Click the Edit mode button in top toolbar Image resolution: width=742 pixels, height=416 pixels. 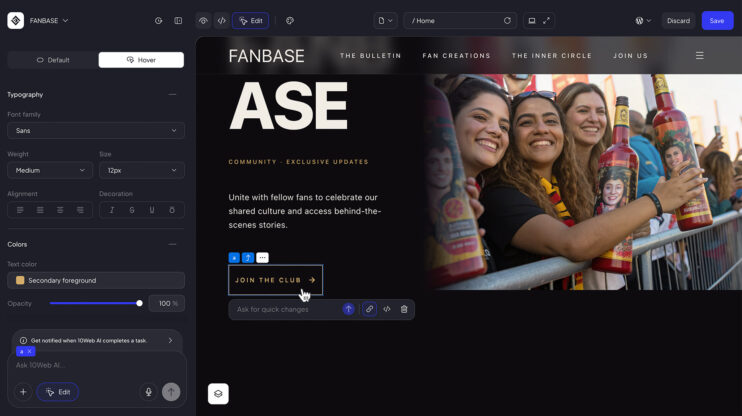[250, 20]
